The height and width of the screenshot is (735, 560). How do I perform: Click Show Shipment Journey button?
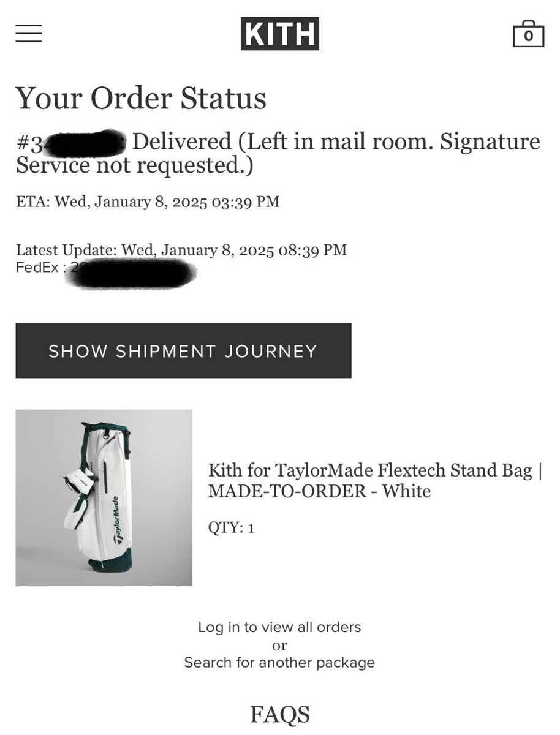pyautogui.click(x=183, y=351)
